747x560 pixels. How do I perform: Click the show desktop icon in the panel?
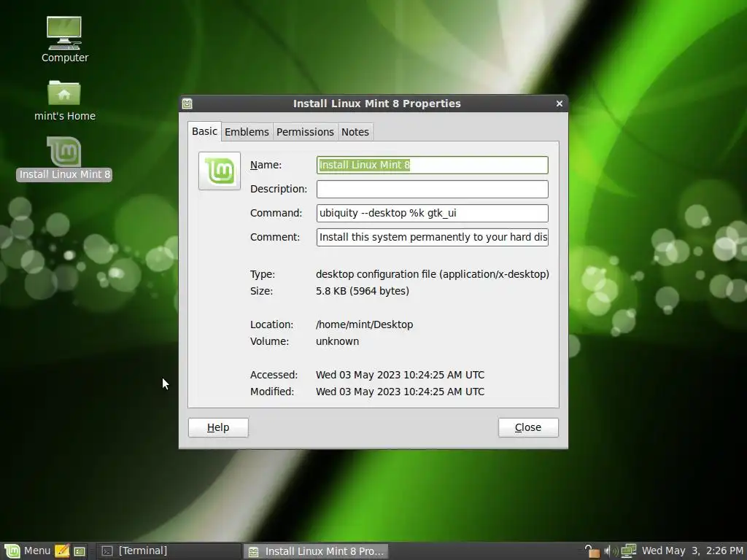pos(80,551)
